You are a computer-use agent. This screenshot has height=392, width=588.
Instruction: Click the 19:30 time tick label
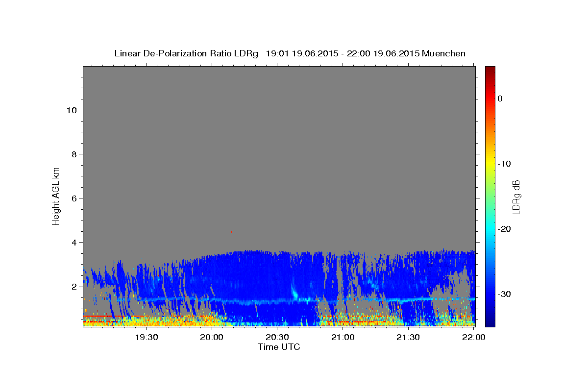(147, 337)
